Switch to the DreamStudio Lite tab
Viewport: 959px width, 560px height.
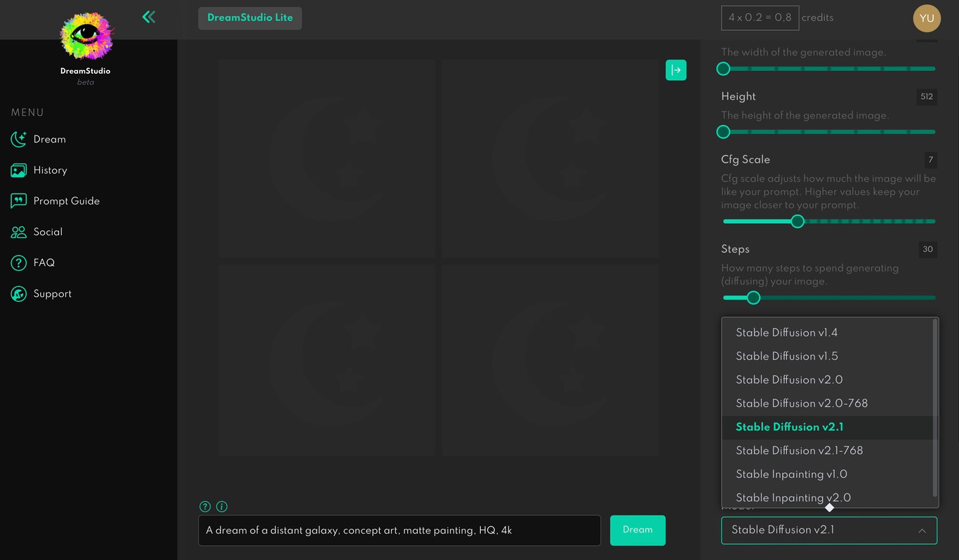click(x=250, y=18)
